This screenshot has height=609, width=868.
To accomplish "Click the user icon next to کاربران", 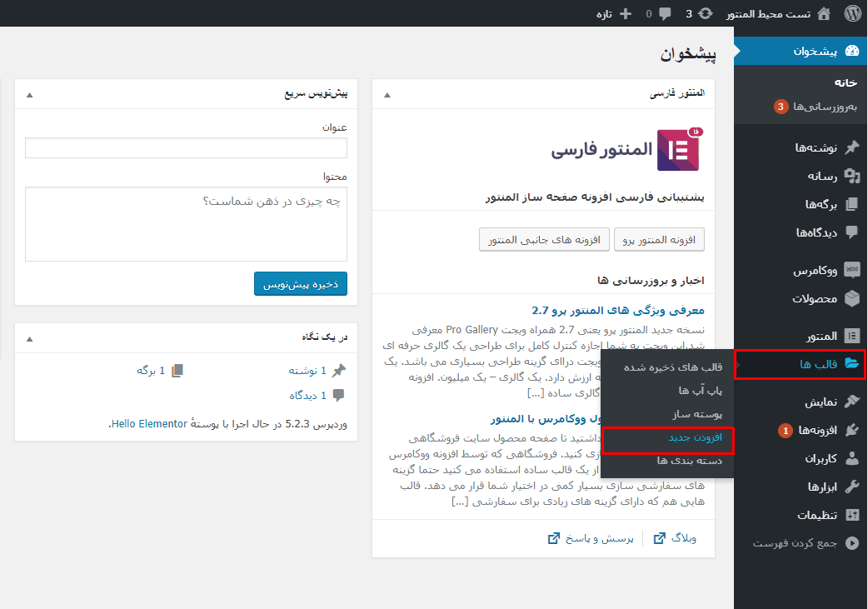I will pos(852,458).
